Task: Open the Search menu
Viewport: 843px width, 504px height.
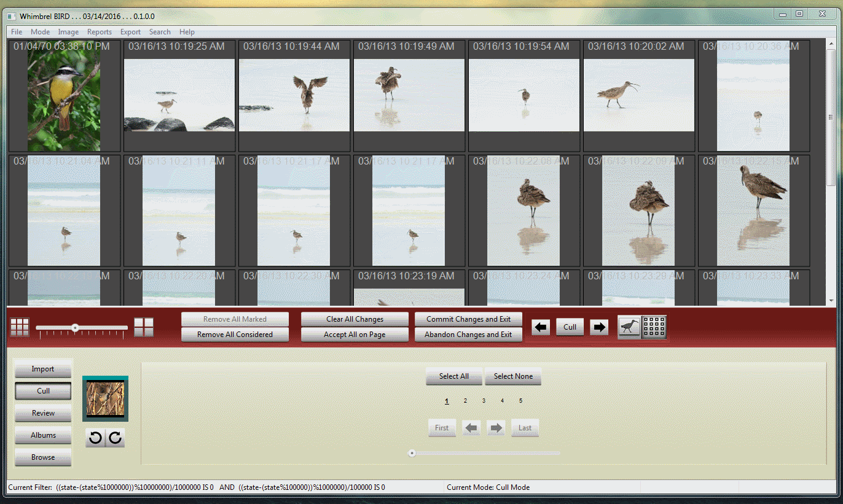Action: point(160,32)
